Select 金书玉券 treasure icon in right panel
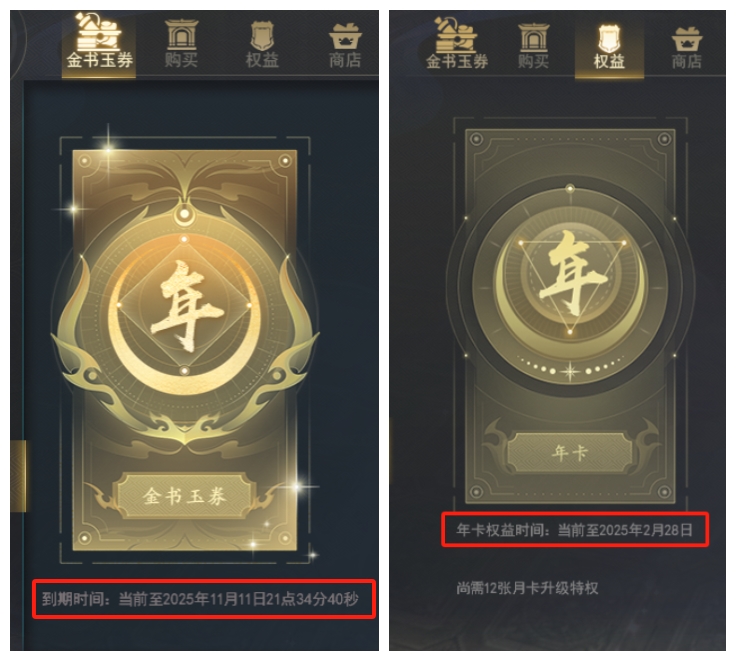 click(x=455, y=35)
